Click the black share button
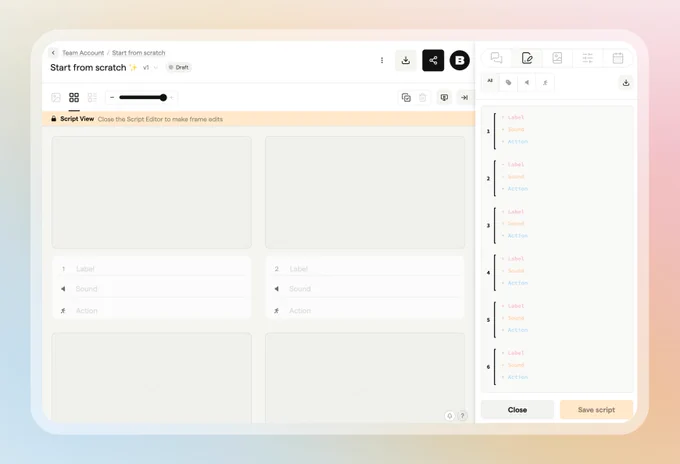 [433, 60]
